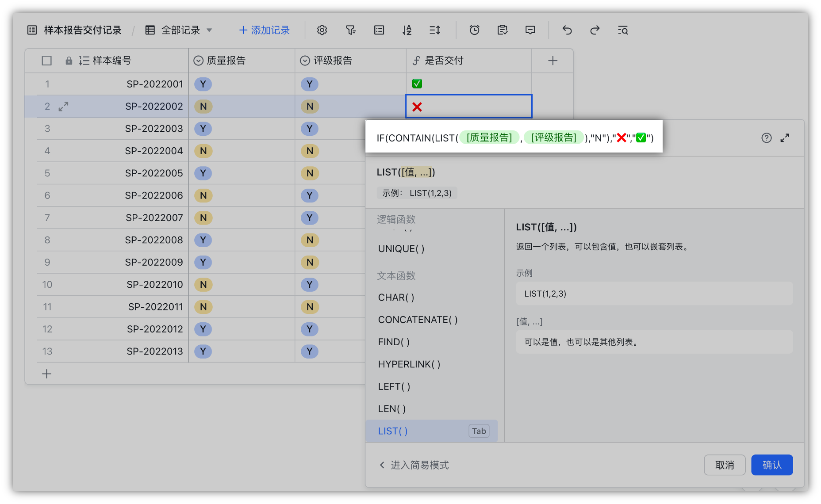The width and height of the screenshot is (821, 504).
Task: Select LIST( ) in the text functions list
Action: point(392,431)
